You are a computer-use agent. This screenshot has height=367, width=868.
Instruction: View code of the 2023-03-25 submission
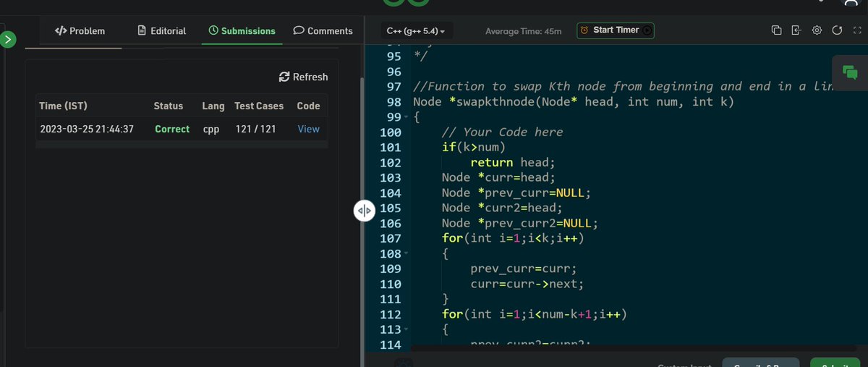tap(308, 129)
